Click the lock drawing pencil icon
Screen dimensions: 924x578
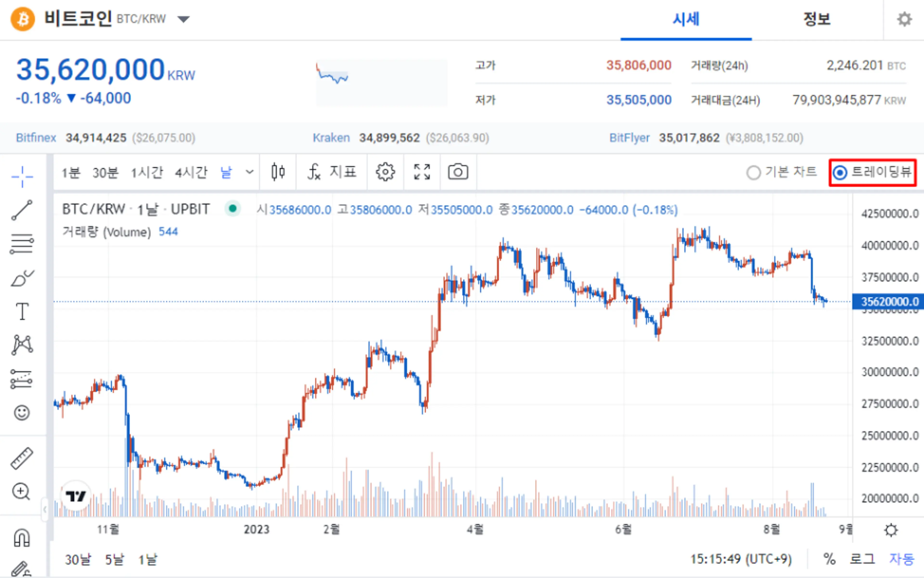[21, 569]
